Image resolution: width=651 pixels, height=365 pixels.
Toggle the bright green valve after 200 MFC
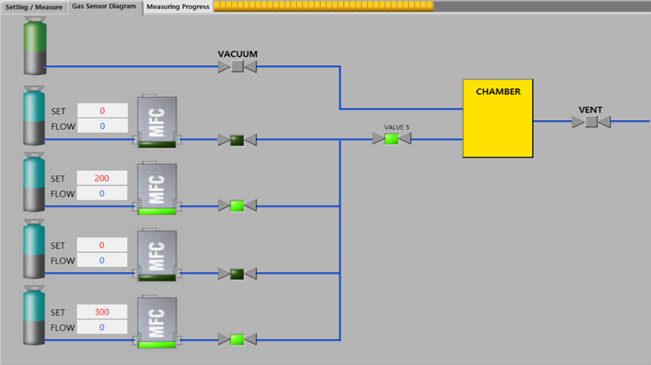237,206
